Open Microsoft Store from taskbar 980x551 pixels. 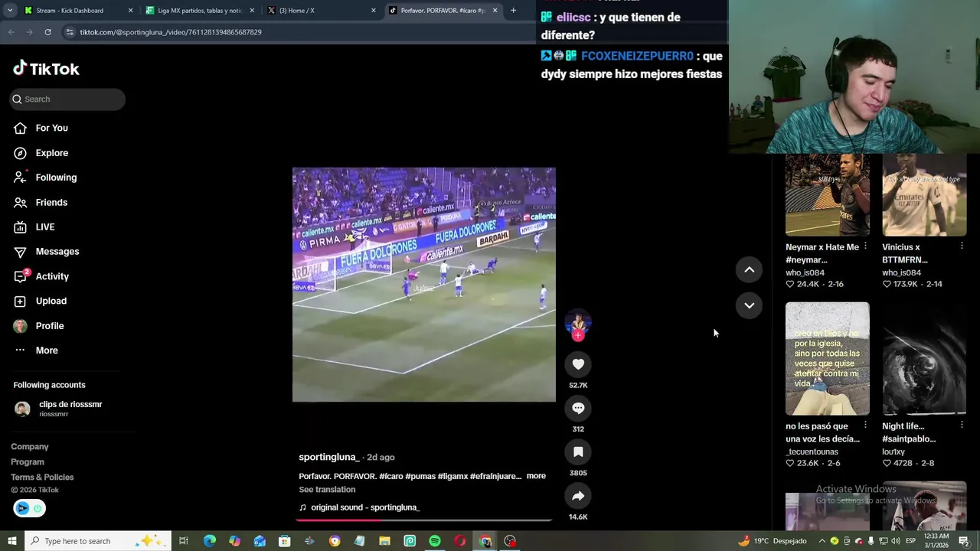[284, 541]
